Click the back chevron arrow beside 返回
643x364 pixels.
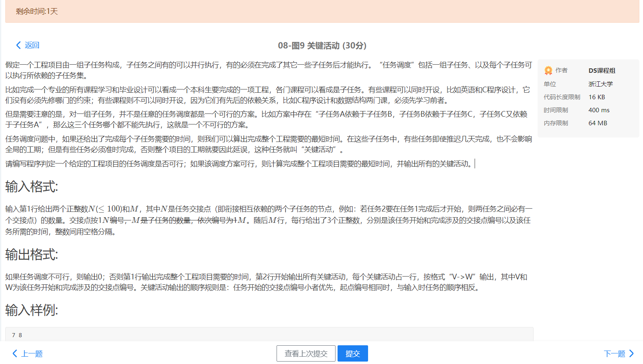tap(18, 45)
